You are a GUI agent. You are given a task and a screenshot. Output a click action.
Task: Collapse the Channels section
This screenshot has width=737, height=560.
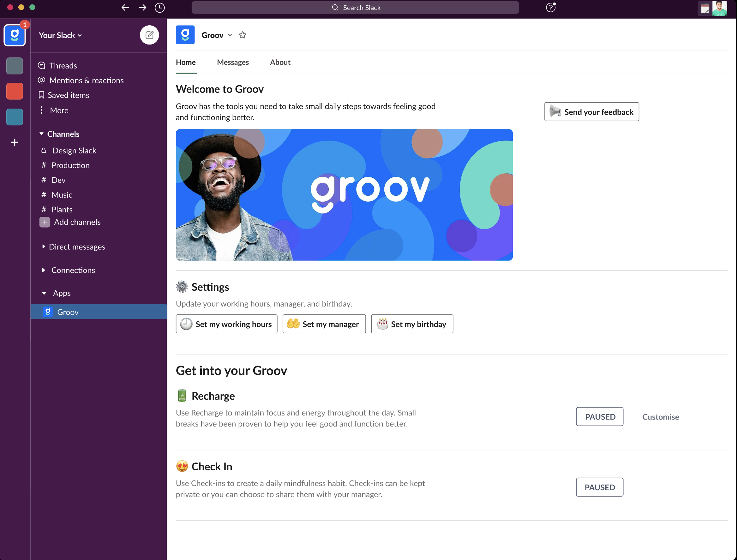click(x=41, y=134)
